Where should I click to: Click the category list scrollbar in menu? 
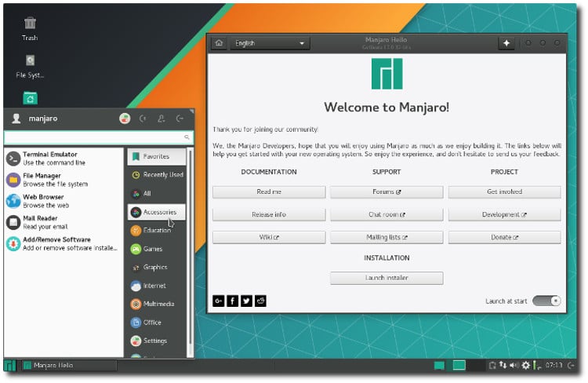[190, 243]
